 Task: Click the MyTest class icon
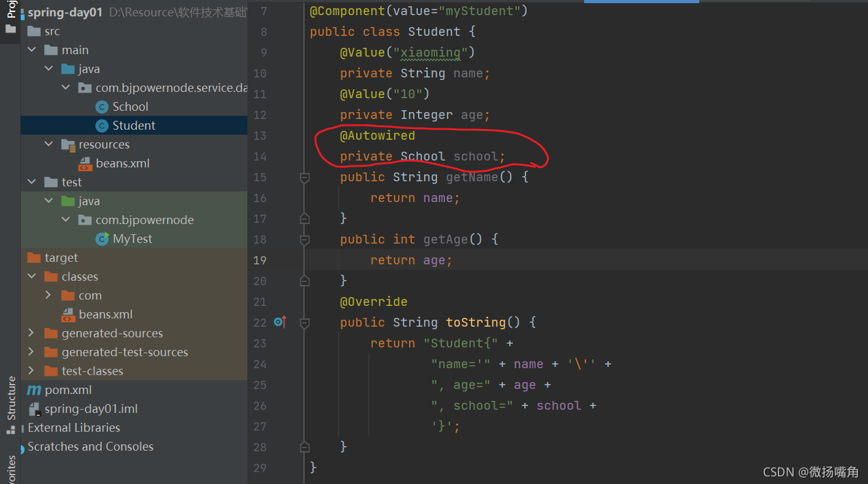click(x=102, y=239)
